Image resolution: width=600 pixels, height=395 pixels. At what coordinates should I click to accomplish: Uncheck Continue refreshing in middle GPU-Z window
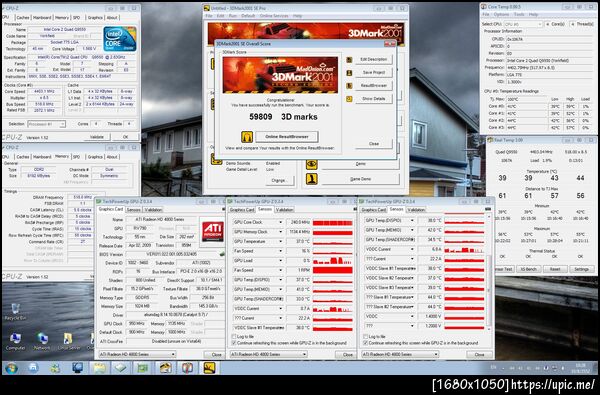(234, 343)
